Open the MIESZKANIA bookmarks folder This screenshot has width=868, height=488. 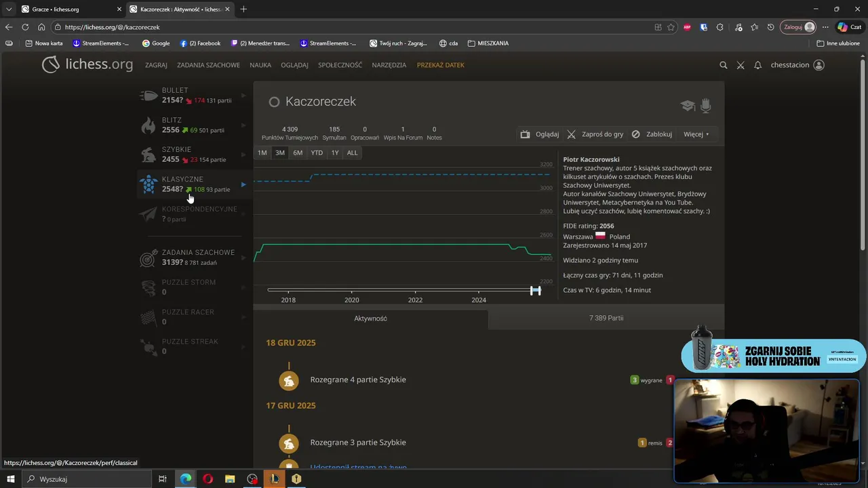[x=488, y=43]
